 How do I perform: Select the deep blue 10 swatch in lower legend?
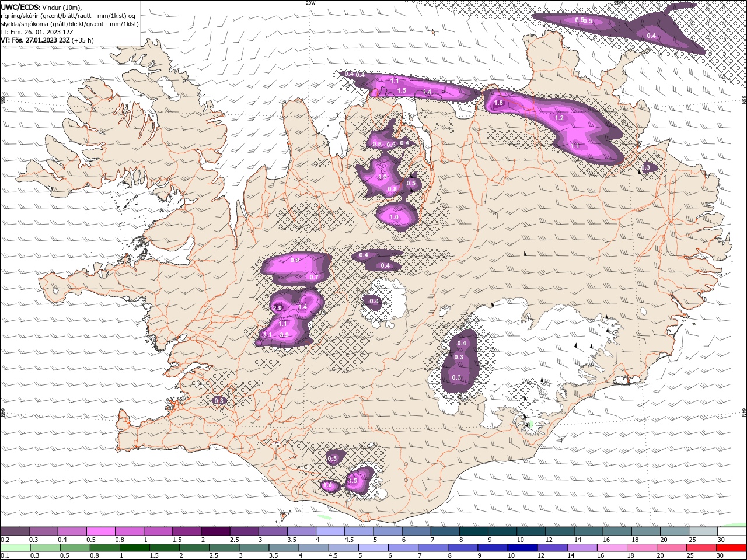click(522, 548)
